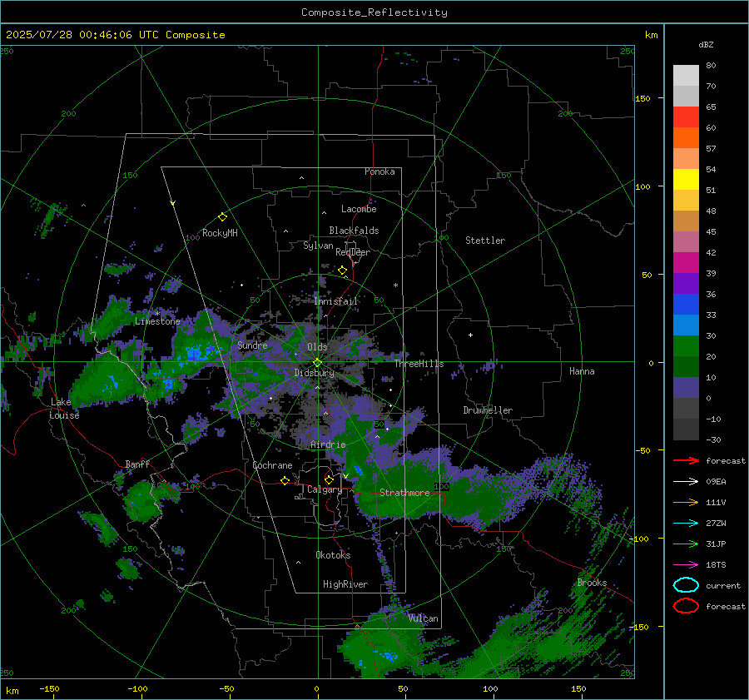The width and height of the screenshot is (749, 700).
Task: Click the white 09EA arrow in the legend
Action: 686,481
